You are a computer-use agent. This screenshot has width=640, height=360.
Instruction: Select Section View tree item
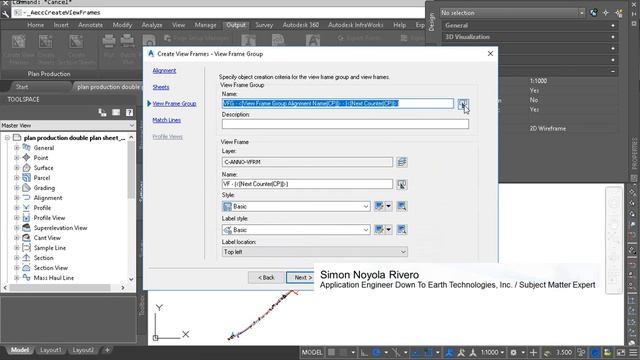click(51, 268)
